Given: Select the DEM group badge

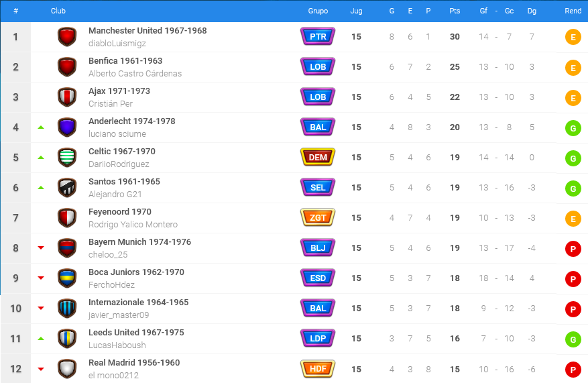Looking at the screenshot, I should click(318, 157).
